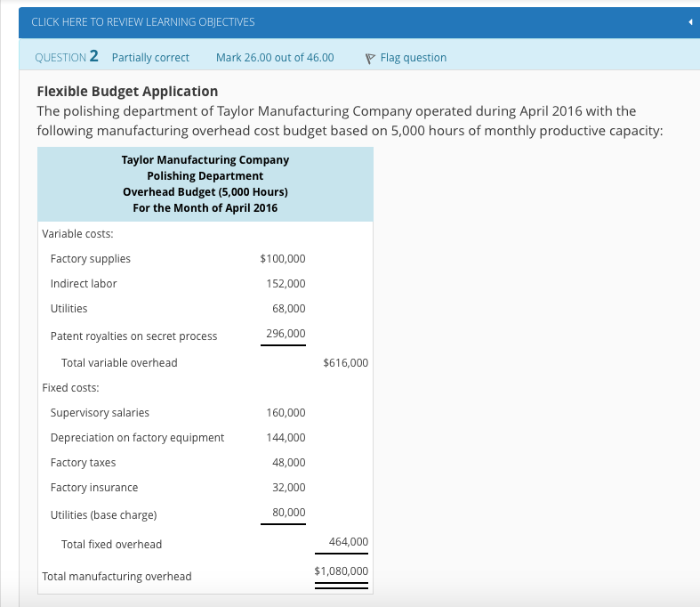Select the Indirect labor amount 152,000
This screenshot has height=607, width=700.
coord(286,284)
